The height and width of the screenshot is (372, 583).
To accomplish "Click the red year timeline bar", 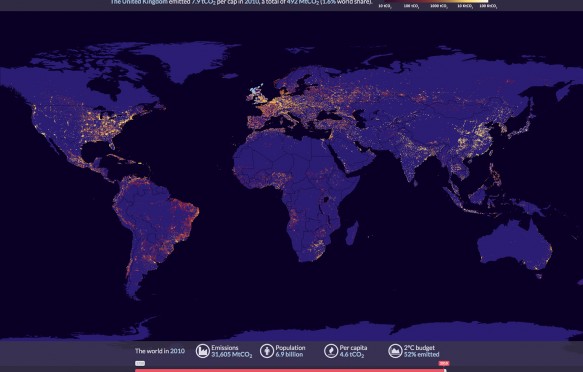I will point(290,370).
